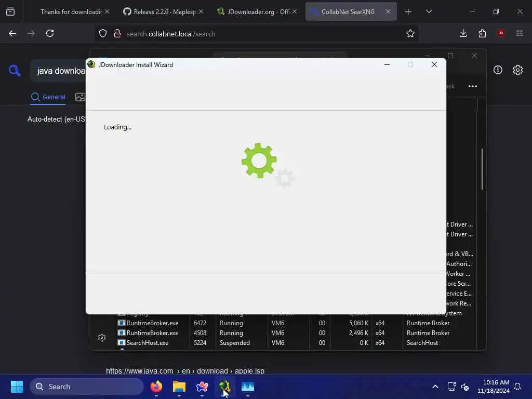Click the JDownloader taskbar icon
Screen dimensions: 532x399
pos(224,387)
